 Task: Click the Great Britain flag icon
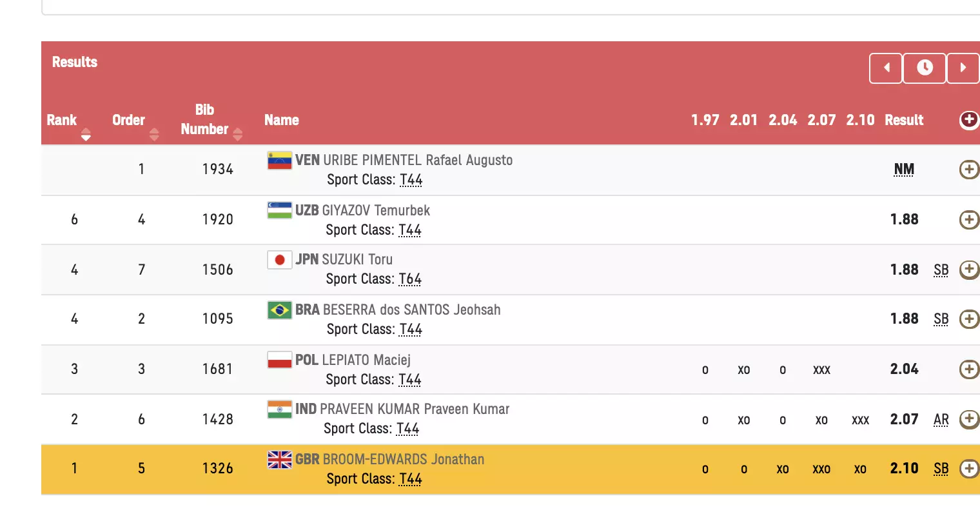coord(280,460)
